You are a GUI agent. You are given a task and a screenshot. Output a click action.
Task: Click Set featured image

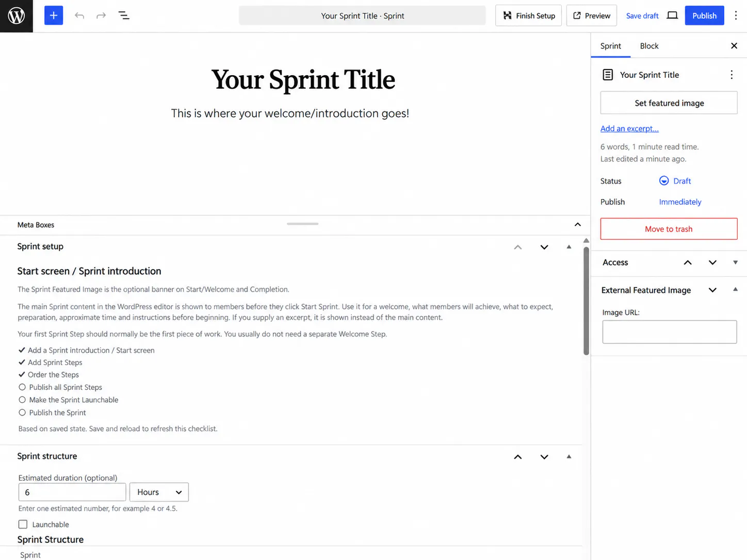669,103
